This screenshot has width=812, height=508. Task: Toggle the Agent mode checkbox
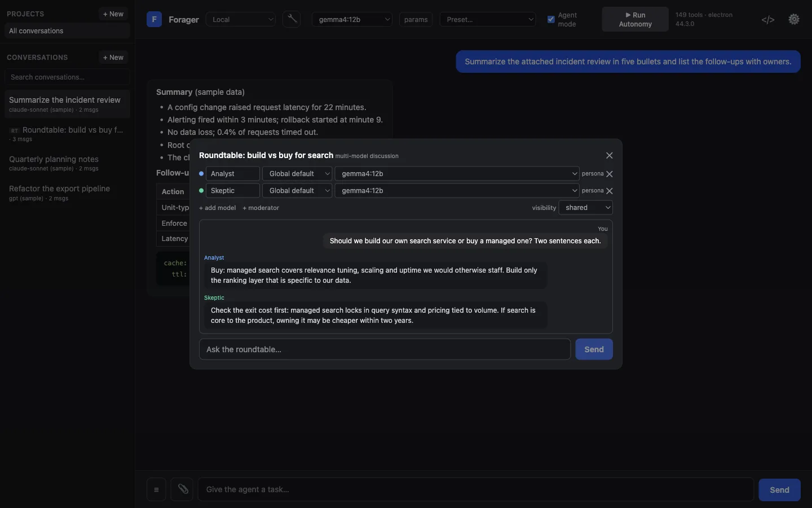coord(551,19)
